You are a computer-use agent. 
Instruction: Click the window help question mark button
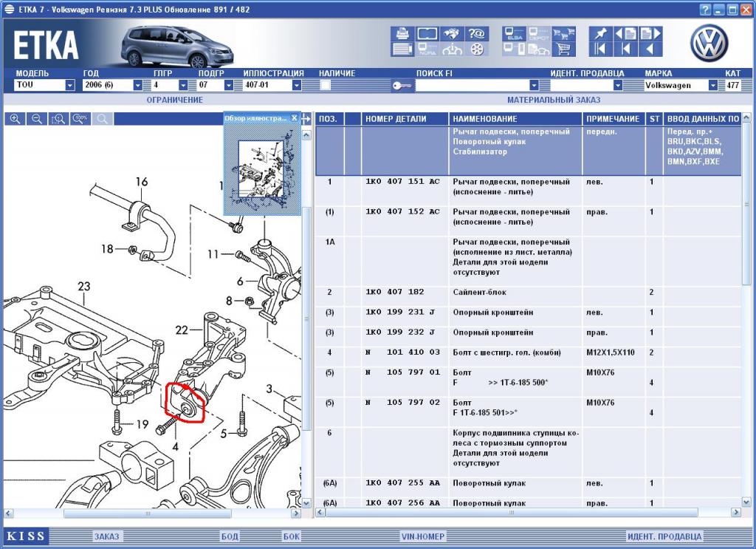[x=705, y=10]
